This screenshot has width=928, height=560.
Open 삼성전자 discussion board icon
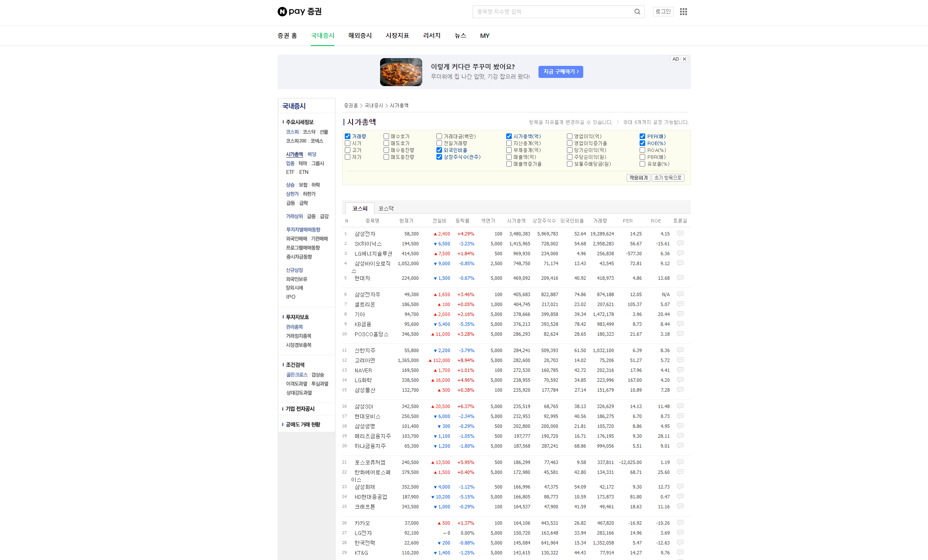pos(680,234)
